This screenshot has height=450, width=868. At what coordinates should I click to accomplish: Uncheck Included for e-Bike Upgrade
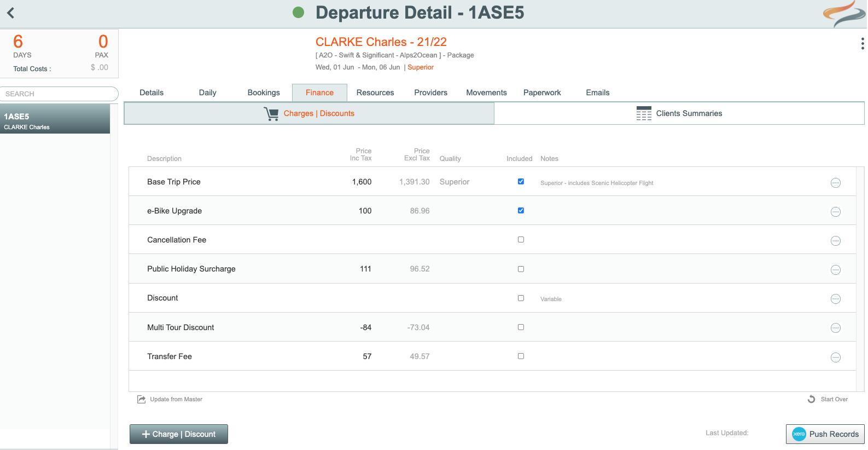(x=521, y=211)
